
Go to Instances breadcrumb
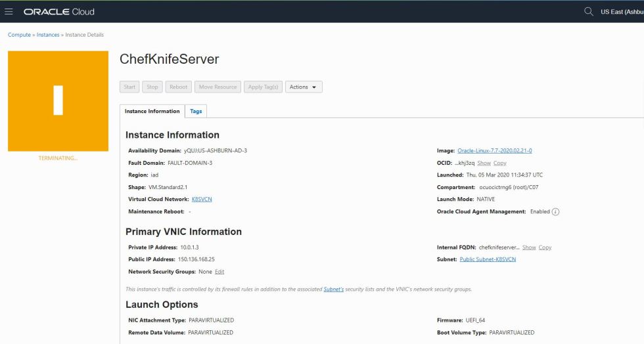[x=48, y=35]
